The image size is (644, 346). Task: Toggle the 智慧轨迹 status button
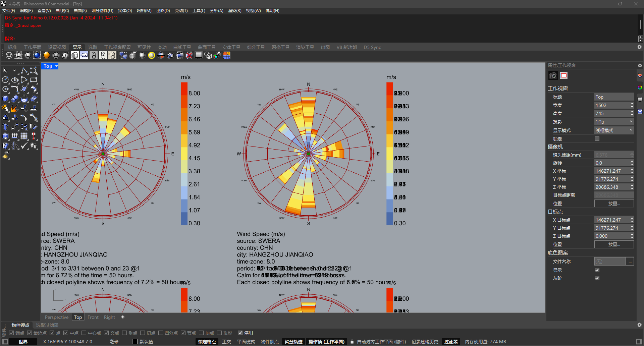[293, 342]
